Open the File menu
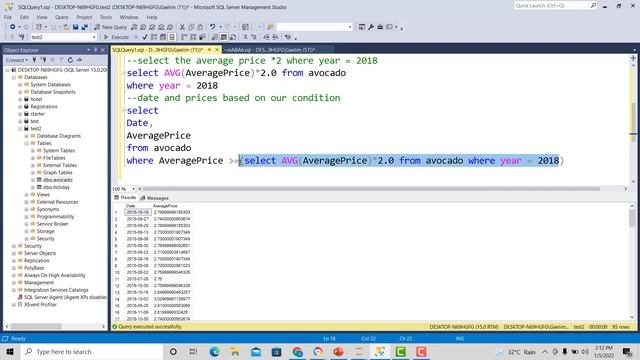The image size is (640, 360). pyautogui.click(x=8, y=17)
